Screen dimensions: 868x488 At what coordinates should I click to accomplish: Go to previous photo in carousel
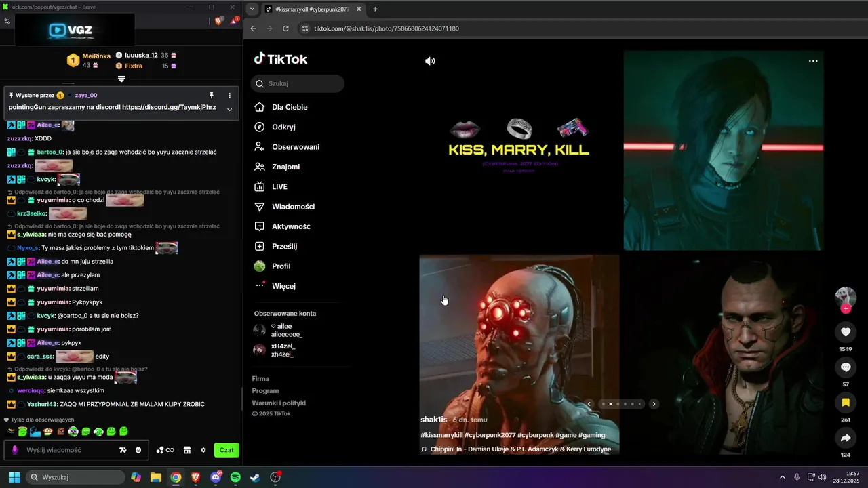pos(589,404)
